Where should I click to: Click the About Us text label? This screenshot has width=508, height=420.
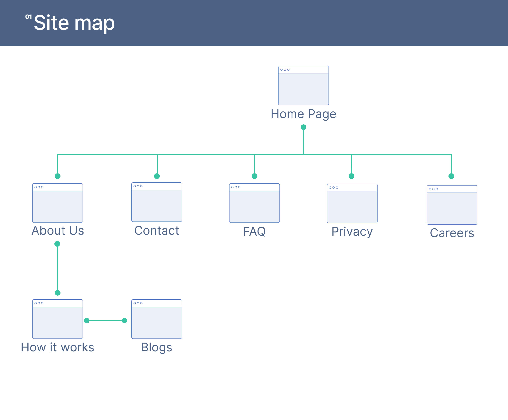58,231
